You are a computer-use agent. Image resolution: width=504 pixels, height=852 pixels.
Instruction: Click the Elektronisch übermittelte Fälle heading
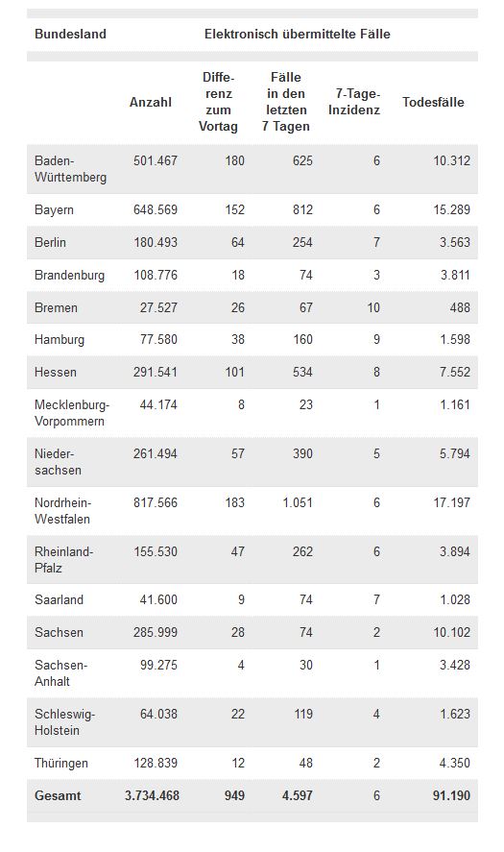[x=297, y=34]
